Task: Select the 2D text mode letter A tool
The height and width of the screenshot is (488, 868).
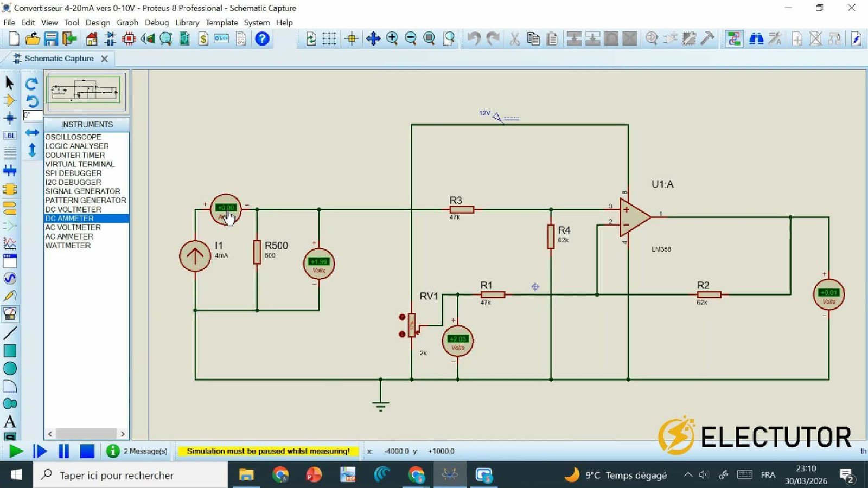Action: pos(9,422)
